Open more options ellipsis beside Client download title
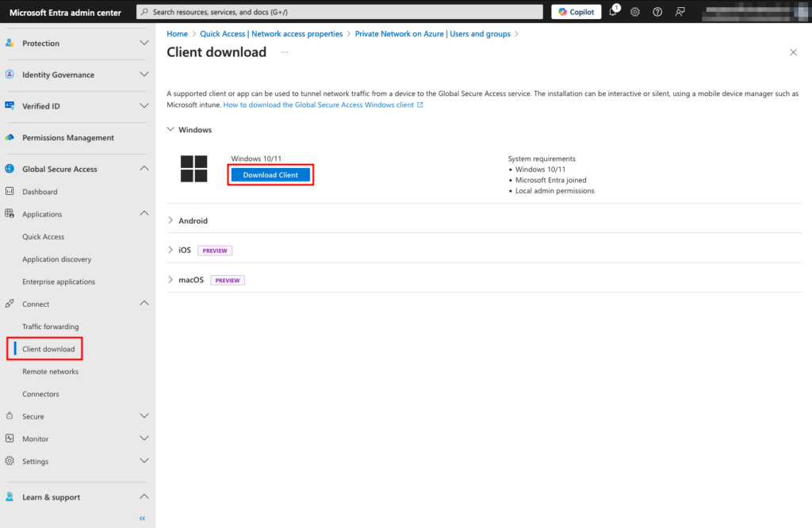This screenshot has height=528, width=812. point(285,52)
